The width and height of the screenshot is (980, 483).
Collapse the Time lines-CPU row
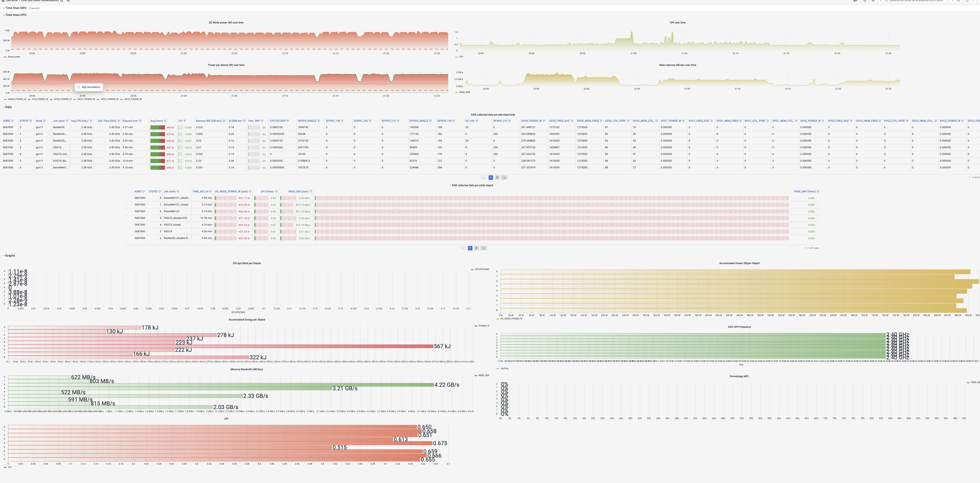point(16,15)
